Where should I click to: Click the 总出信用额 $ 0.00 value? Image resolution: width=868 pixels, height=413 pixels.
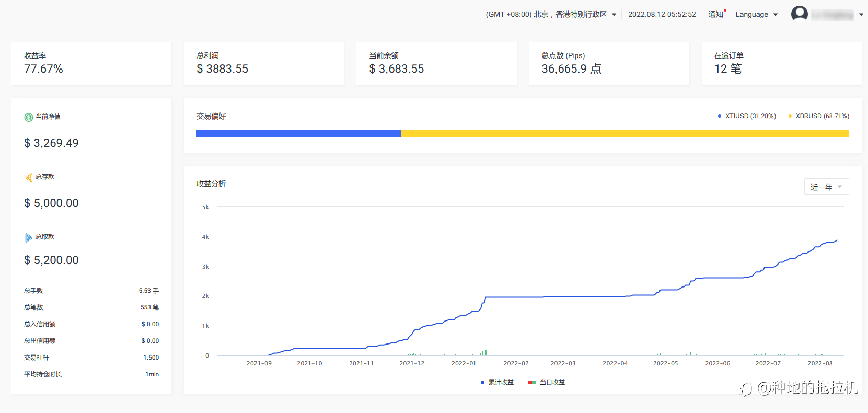150,341
